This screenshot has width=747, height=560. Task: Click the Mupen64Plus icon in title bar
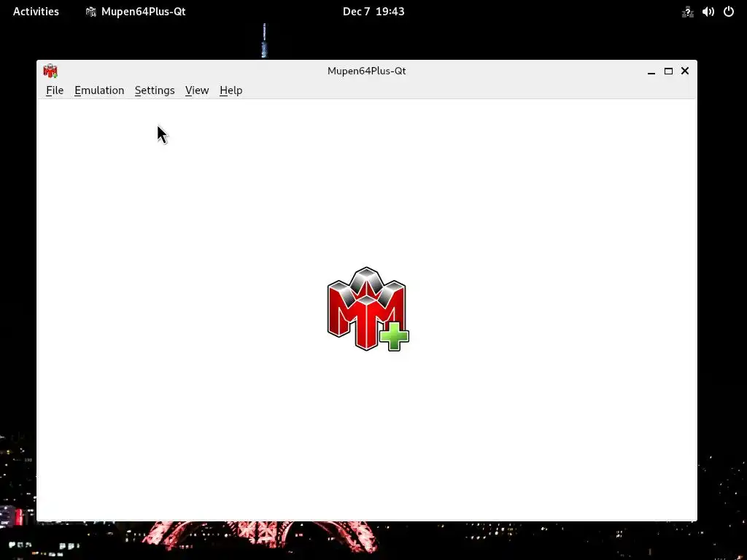point(50,71)
